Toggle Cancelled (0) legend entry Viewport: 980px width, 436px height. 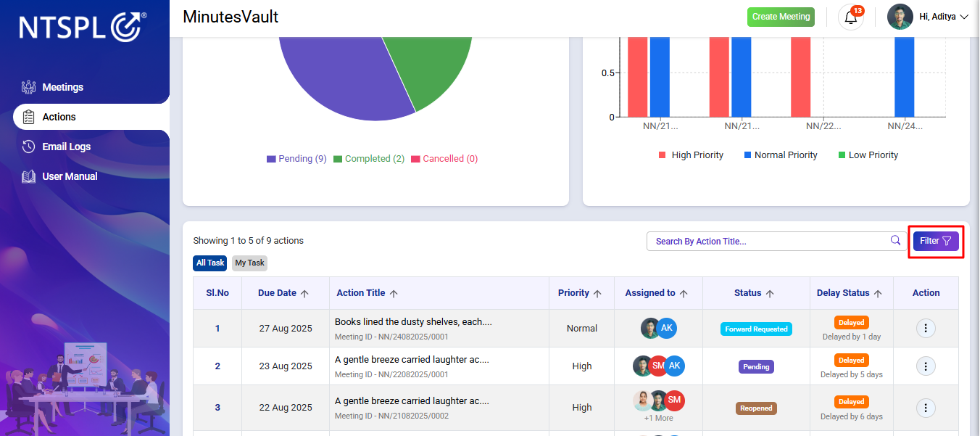tap(444, 159)
